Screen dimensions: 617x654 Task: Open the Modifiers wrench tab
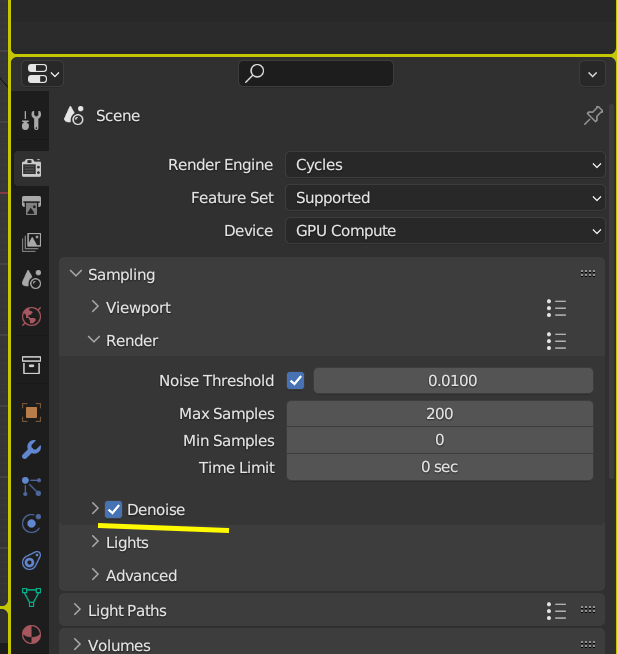click(x=31, y=449)
